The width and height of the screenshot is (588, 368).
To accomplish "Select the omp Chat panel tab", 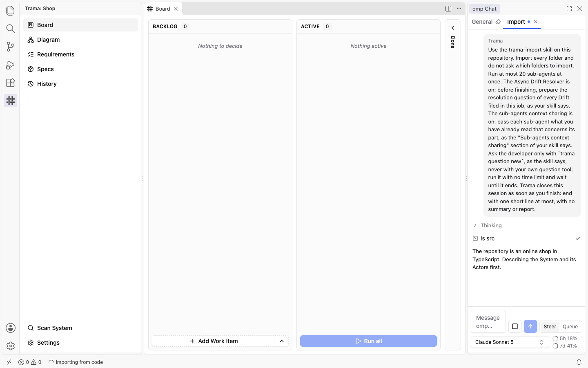I will click(484, 9).
